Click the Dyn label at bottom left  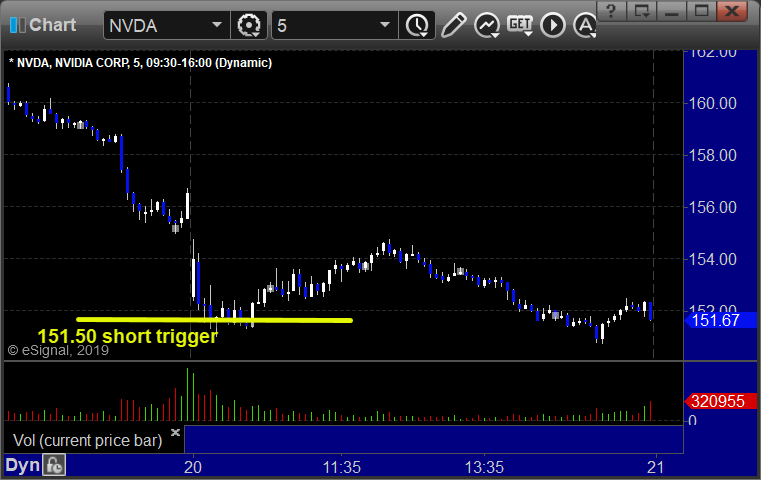pos(22,465)
